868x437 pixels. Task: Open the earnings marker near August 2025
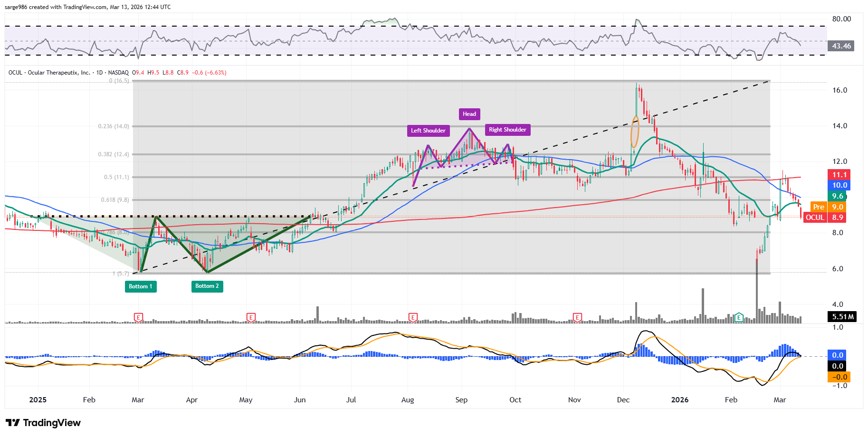pyautogui.click(x=413, y=317)
